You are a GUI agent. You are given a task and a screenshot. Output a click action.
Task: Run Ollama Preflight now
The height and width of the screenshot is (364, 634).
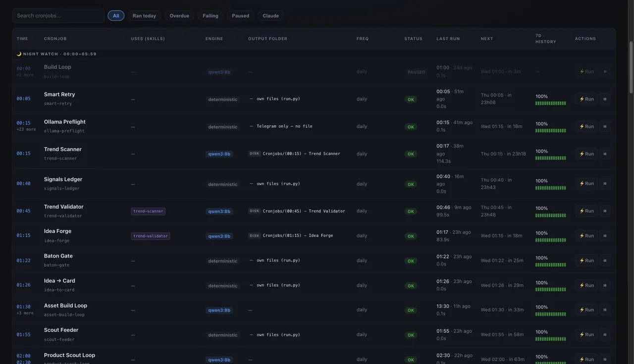tap(586, 126)
